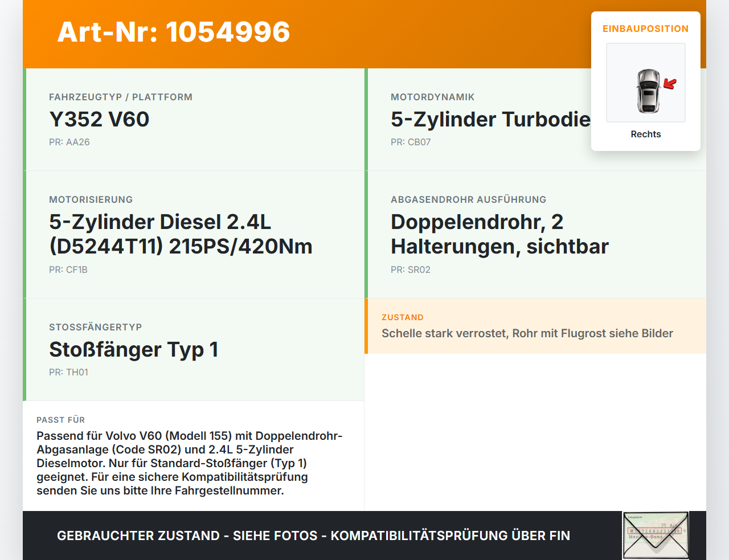Click the PASST FÜR label
The image size is (729, 560).
tap(61, 420)
